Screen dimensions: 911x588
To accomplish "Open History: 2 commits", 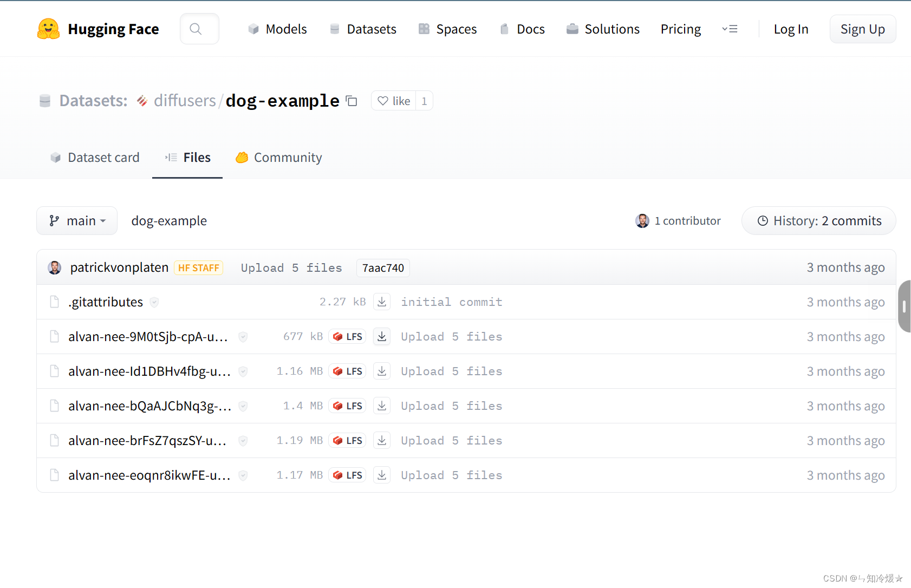I will 818,220.
